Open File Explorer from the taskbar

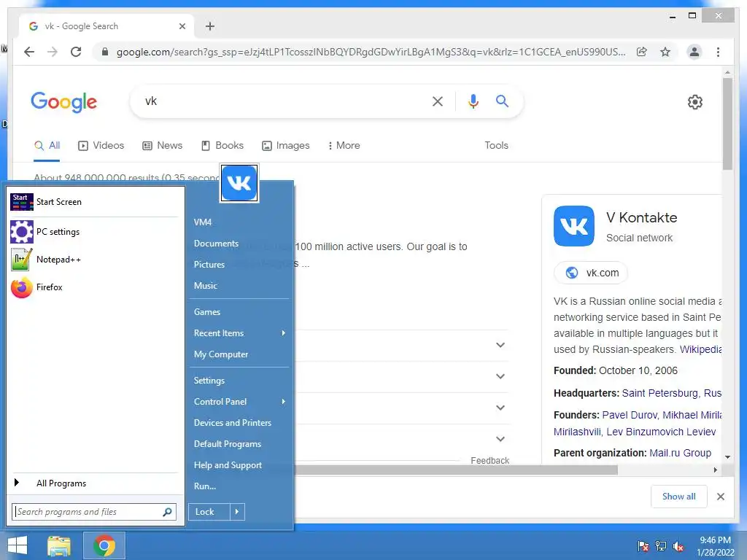click(59, 545)
